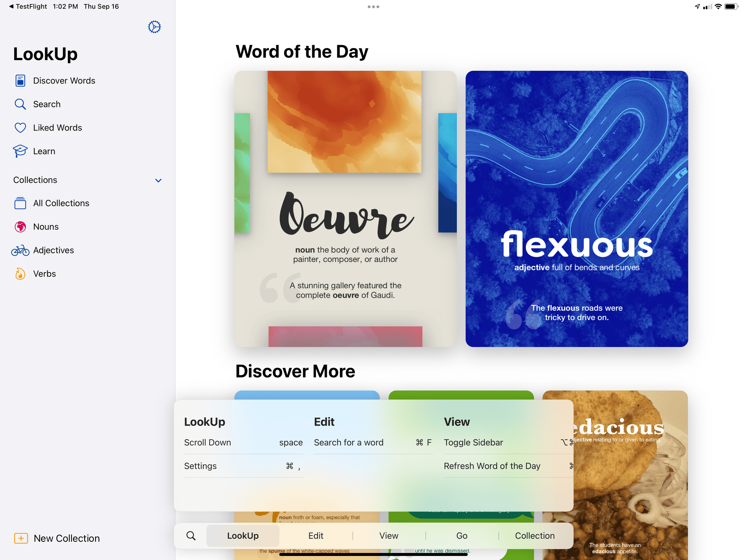
Task: Click the 1:02 PM clock
Action: coord(65,6)
